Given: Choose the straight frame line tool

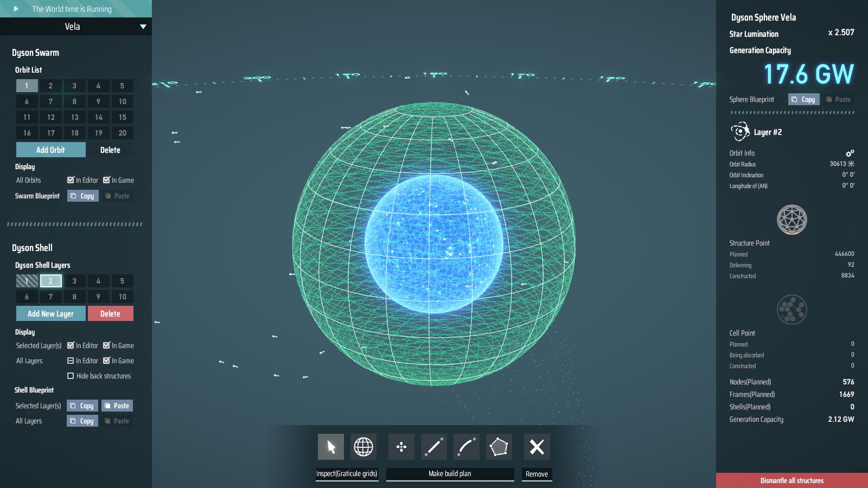Looking at the screenshot, I should [434, 447].
